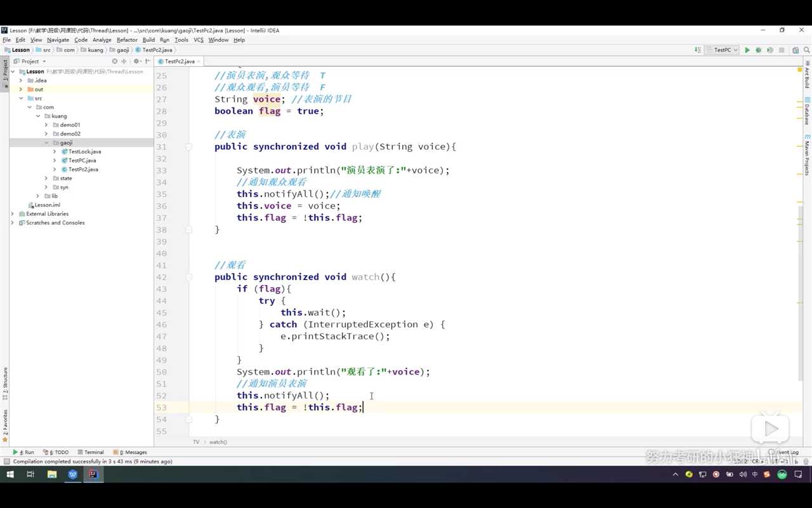Open the Terminal tool window tab

click(90, 452)
